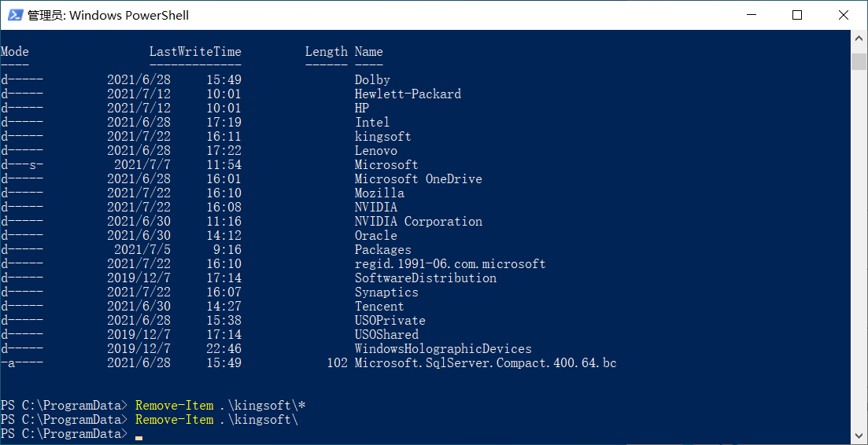
Task: Click the window title text Windows PowerShell
Action: pos(130,16)
